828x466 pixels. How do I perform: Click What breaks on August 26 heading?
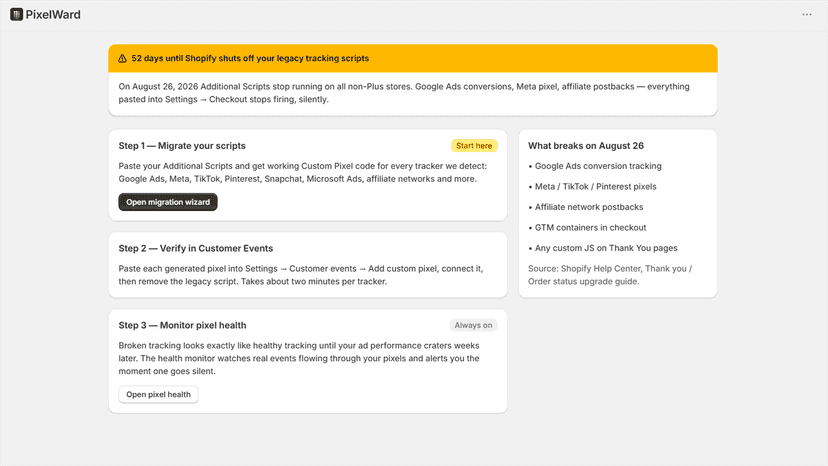[x=586, y=146]
